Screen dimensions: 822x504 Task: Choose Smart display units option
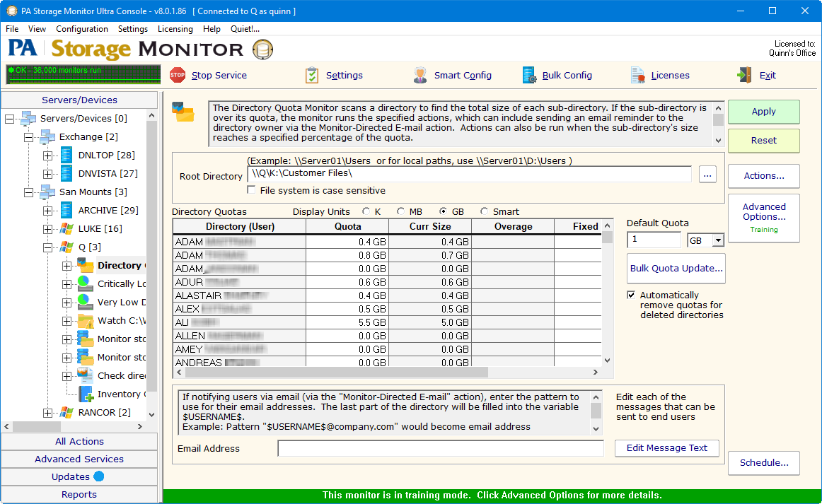click(x=484, y=211)
